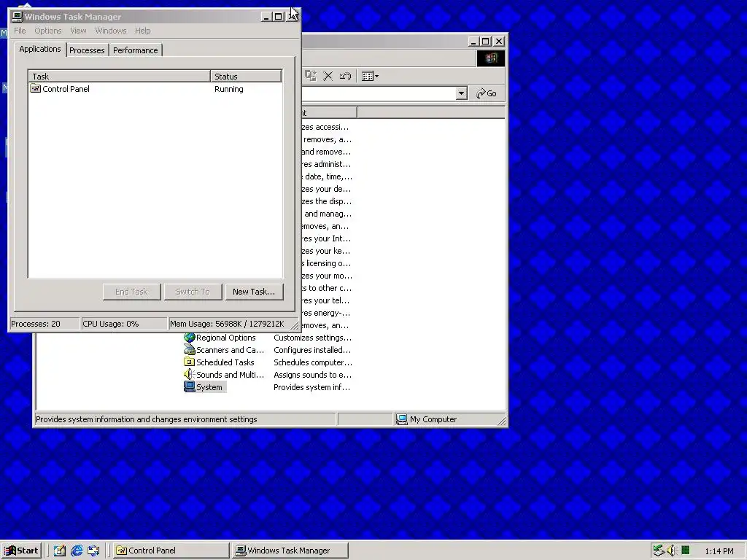
Task: Click Task Manager title bar icon
Action: pos(18,17)
